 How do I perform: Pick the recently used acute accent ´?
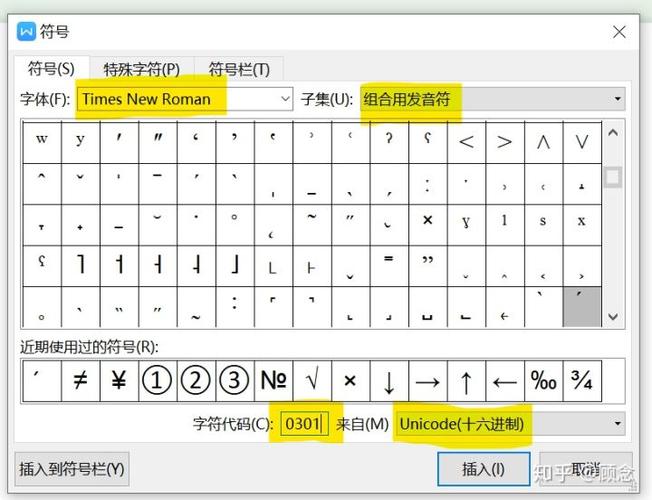tap(42, 381)
